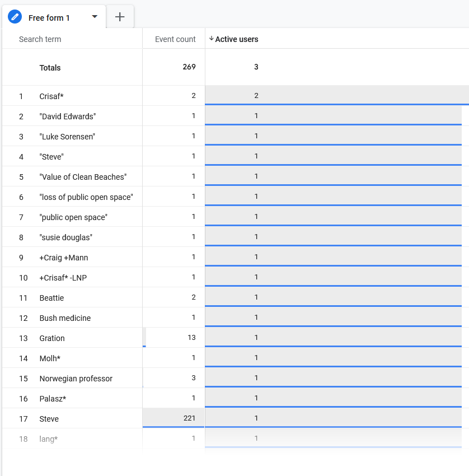Viewport: 469px width, 476px height.
Task: Click the Totals event count 269
Action: click(189, 67)
